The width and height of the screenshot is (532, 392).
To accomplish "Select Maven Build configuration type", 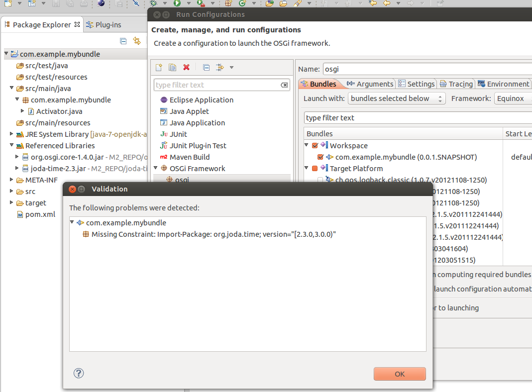I will (189, 157).
